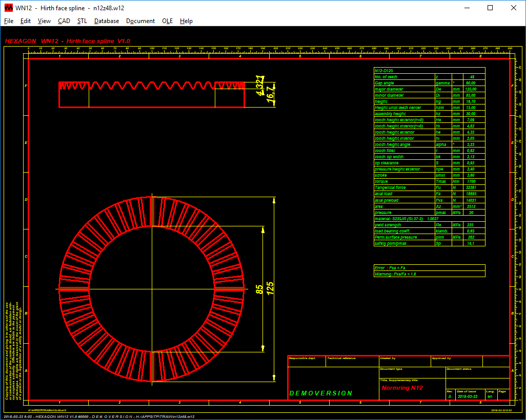Screen dimensions: 526x420
Task: Click the 125 major diameter dimension label
Action: coord(271,289)
